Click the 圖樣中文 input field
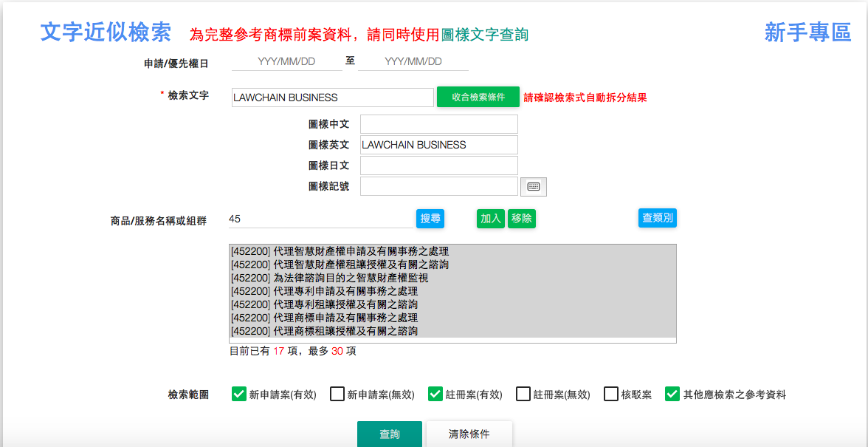This screenshot has height=447, width=868. click(x=439, y=124)
